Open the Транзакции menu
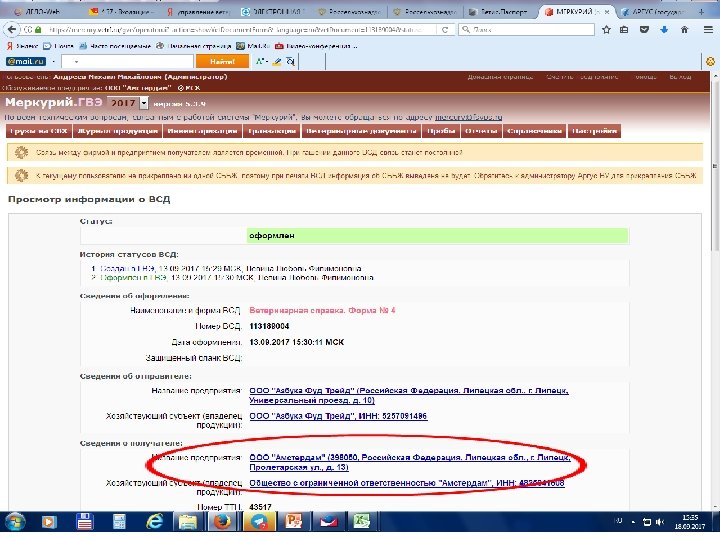The image size is (720, 540). coord(271,131)
